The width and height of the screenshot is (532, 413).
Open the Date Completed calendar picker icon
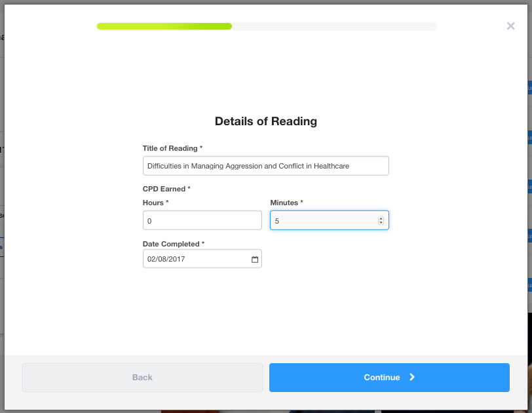[255, 259]
